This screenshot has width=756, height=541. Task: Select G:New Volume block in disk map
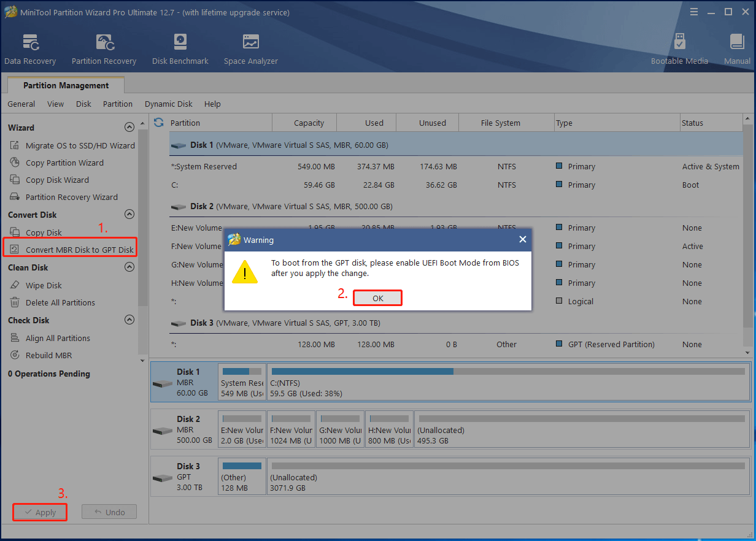341,429
